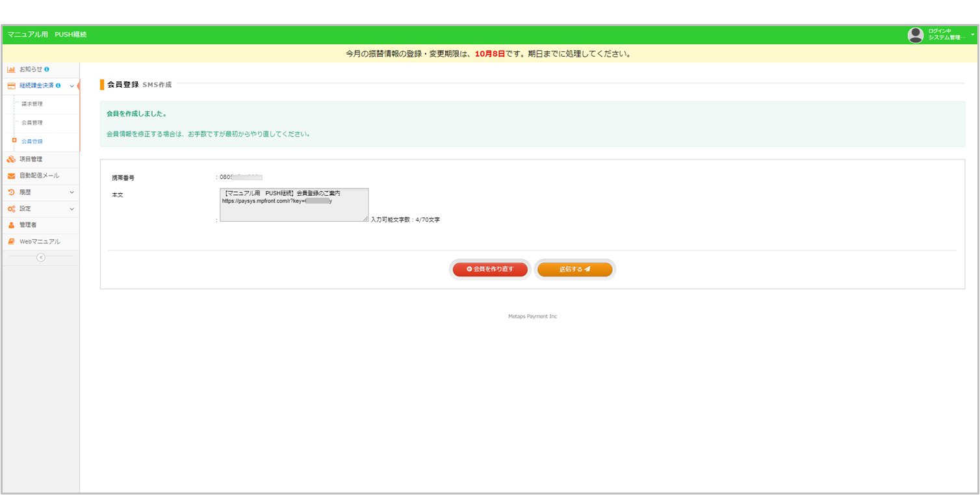Click the info icon beside お知らせ
Viewport: 980px width, 495px height.
pyautogui.click(x=47, y=69)
